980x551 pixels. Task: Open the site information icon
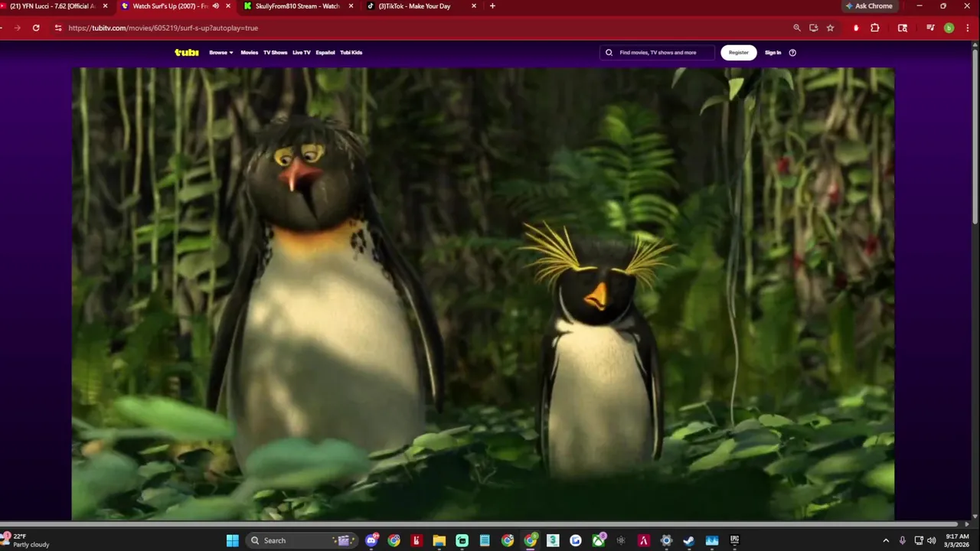pyautogui.click(x=58, y=28)
